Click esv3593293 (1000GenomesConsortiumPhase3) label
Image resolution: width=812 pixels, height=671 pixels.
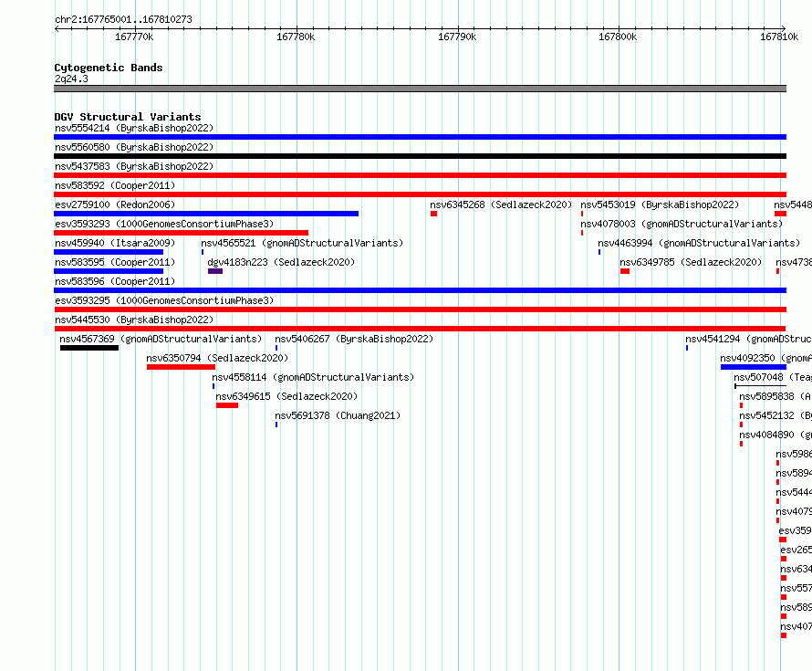coord(164,224)
